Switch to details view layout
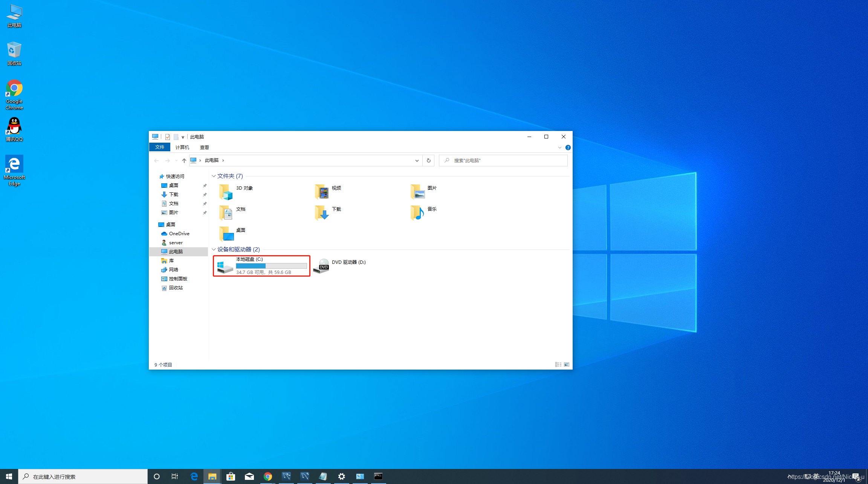Screen dimensions: 868x484 558,365
